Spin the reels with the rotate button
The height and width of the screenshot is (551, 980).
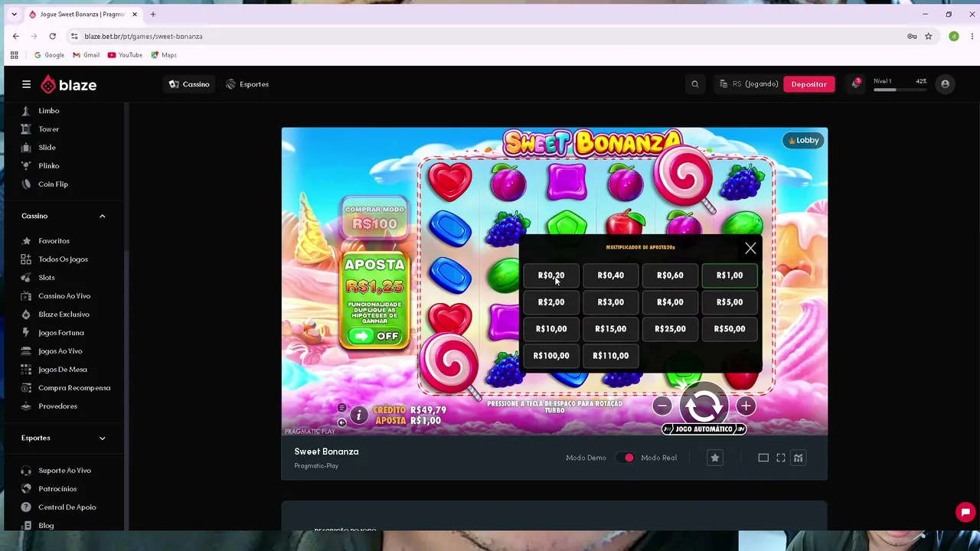[704, 406]
